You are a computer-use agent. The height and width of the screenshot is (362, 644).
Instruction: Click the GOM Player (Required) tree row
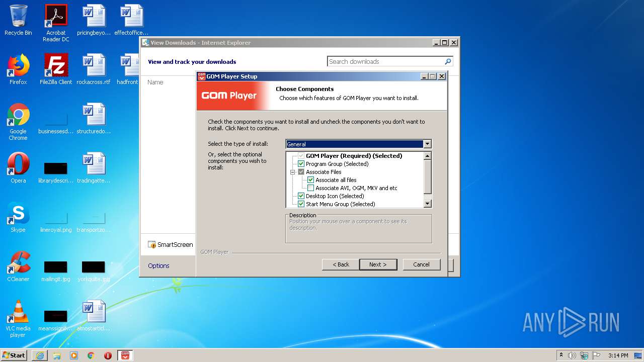tap(354, 156)
